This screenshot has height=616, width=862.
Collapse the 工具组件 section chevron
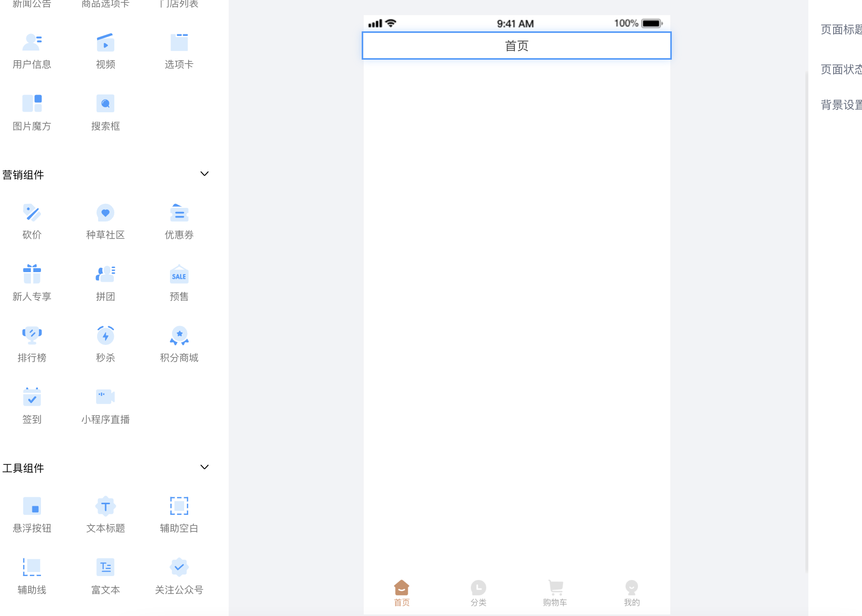(204, 467)
